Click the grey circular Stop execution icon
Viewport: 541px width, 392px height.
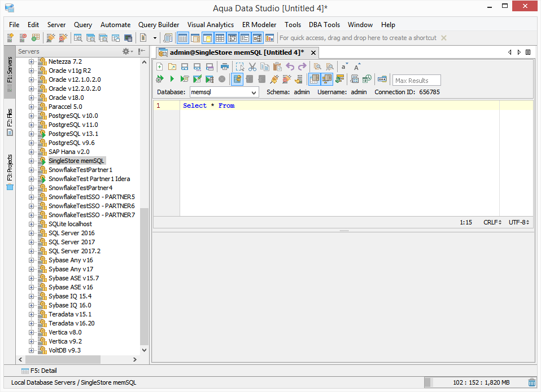(222, 79)
